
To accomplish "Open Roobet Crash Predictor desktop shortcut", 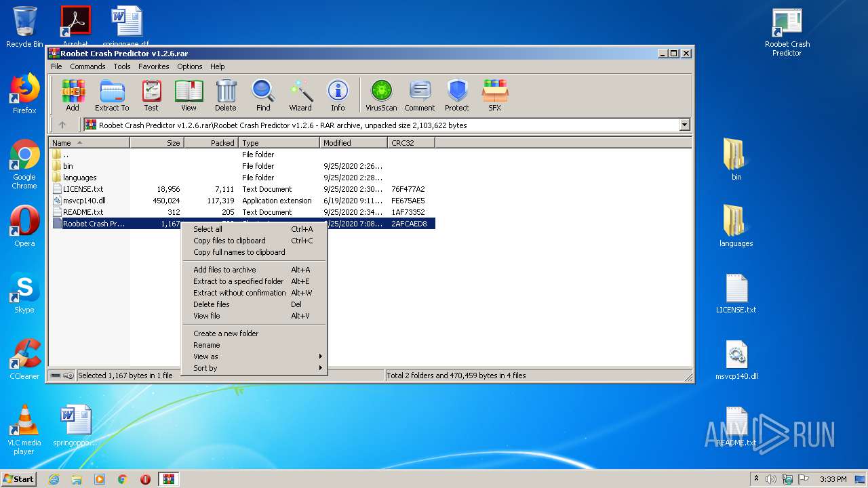I will click(x=787, y=33).
